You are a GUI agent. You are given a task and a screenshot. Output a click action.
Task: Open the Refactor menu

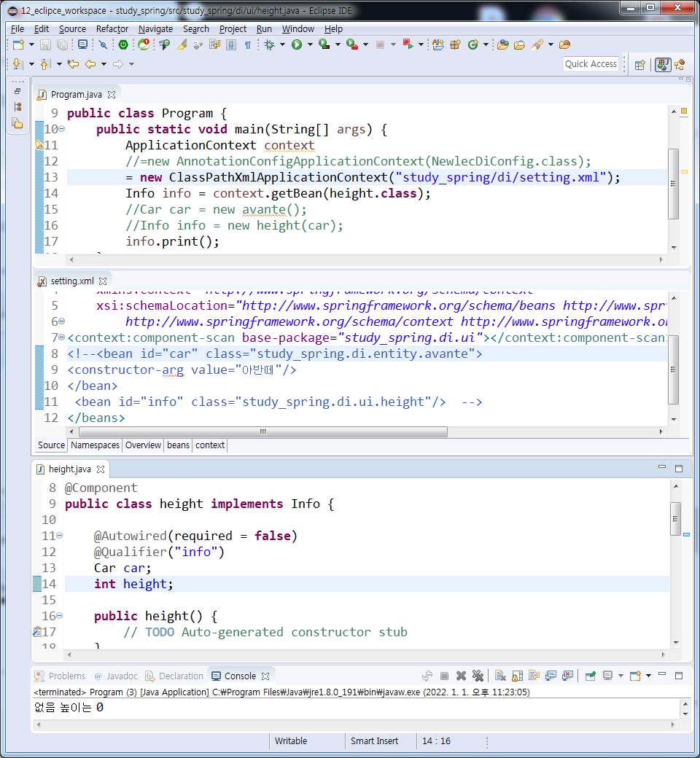(112, 29)
